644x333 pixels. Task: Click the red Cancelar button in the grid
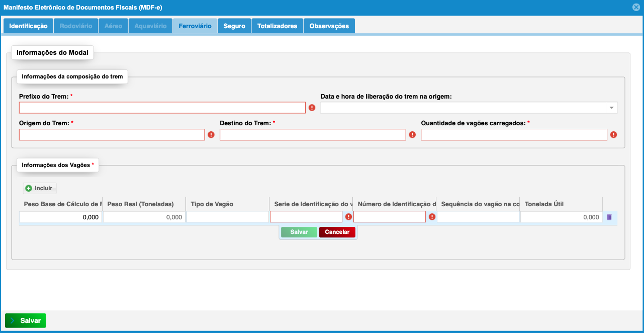coord(337,232)
